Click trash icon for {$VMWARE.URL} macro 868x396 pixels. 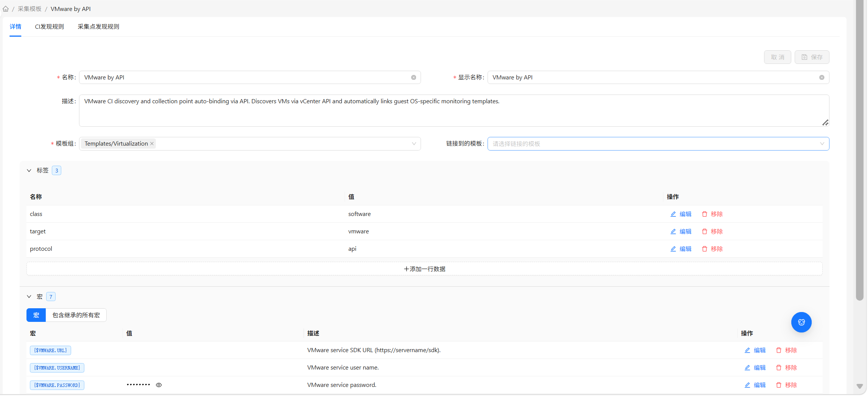coord(778,350)
